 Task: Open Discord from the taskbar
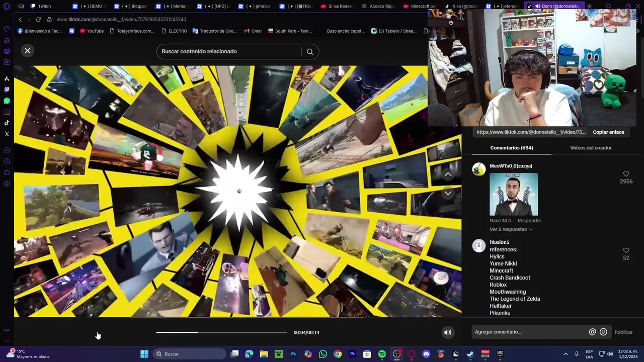426,354
